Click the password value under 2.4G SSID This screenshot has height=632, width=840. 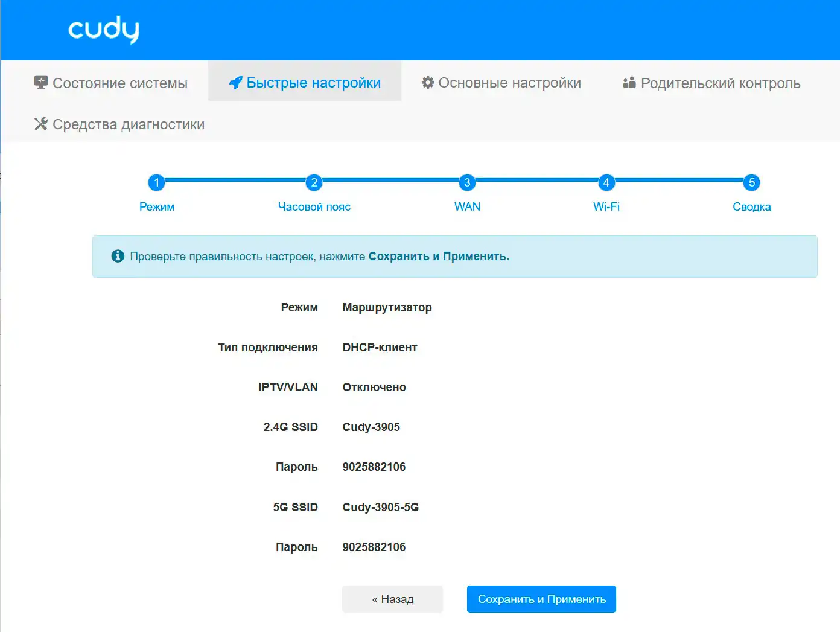tap(374, 467)
